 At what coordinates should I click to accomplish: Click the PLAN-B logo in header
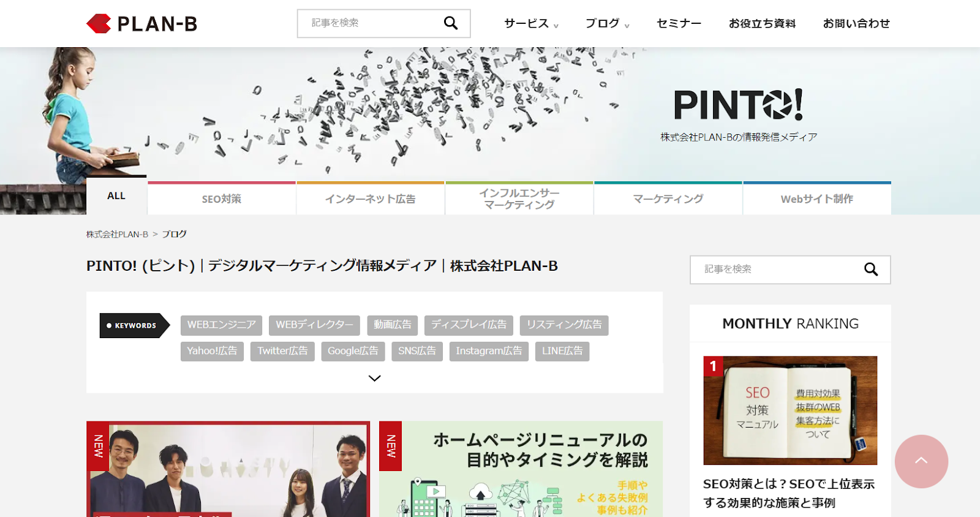click(141, 24)
